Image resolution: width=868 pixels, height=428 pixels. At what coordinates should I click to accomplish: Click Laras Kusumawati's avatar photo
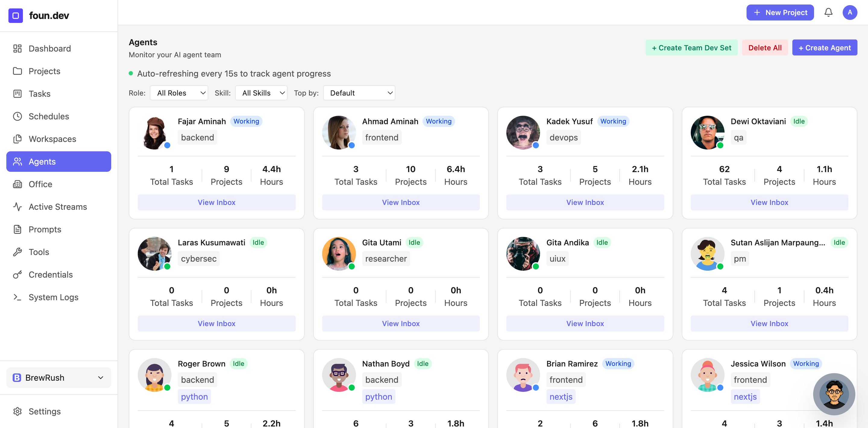pos(155,254)
